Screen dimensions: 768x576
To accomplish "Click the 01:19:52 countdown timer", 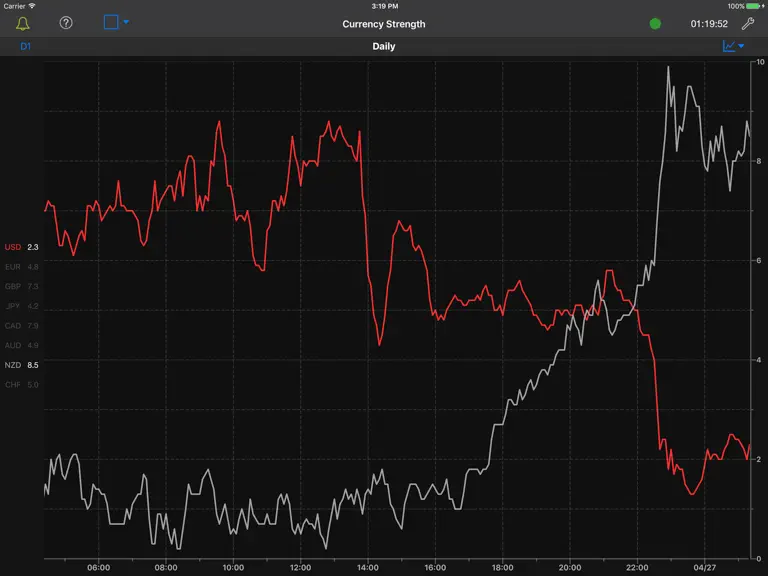I will [709, 24].
